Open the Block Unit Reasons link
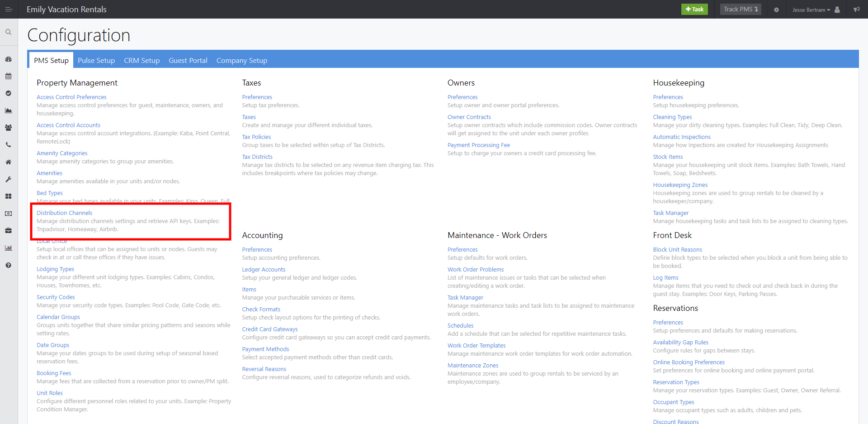Image resolution: width=868 pixels, height=424 pixels. [678, 249]
